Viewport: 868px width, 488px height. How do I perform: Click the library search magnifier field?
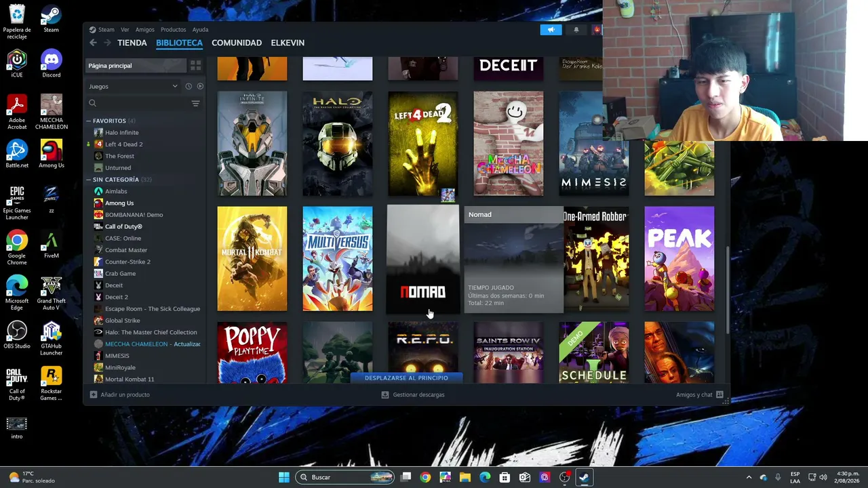click(x=138, y=103)
